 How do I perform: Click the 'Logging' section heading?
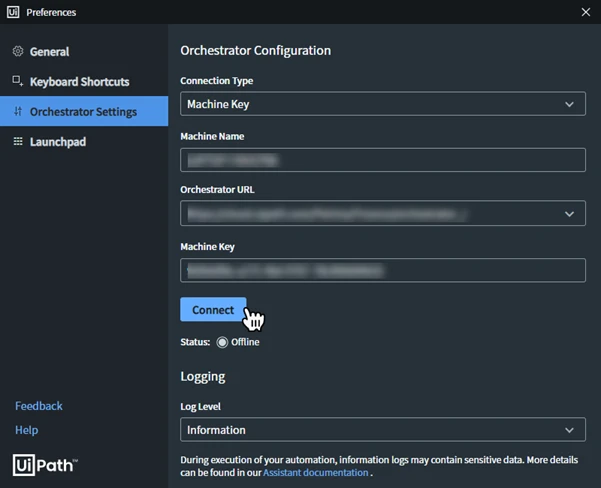[203, 376]
